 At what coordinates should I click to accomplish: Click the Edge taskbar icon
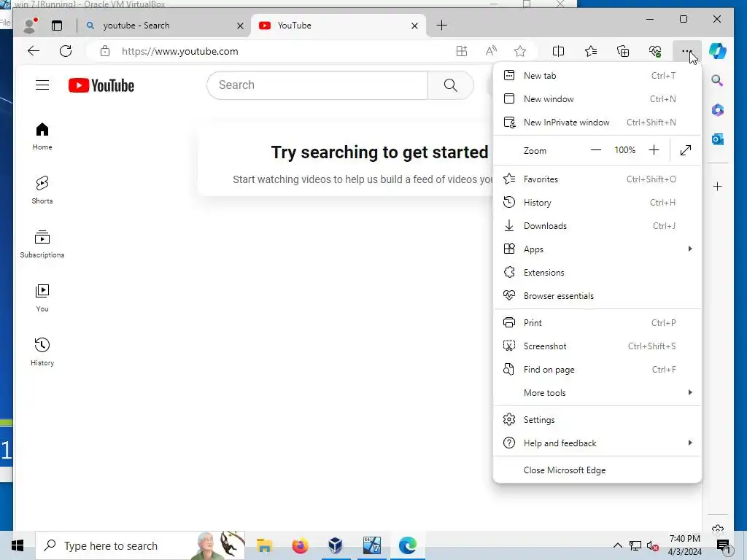408,545
